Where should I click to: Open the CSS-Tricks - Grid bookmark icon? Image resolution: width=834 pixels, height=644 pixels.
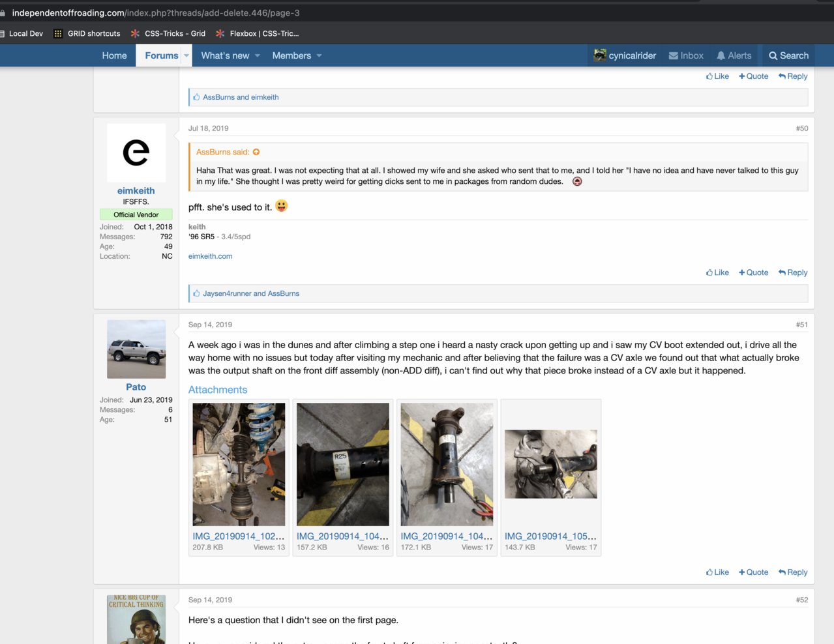point(135,33)
